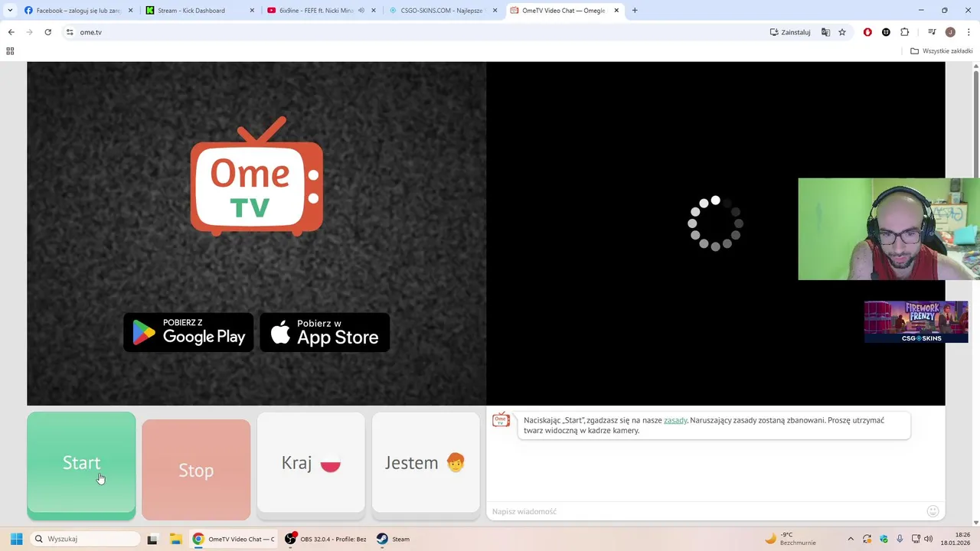The width and height of the screenshot is (980, 551).
Task: Open the Windows Start menu
Action: click(x=16, y=539)
